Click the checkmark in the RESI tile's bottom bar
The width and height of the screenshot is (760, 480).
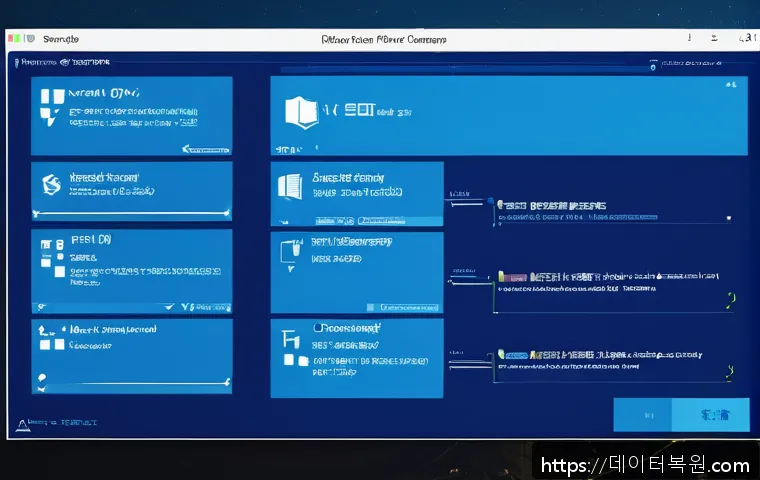169,307
